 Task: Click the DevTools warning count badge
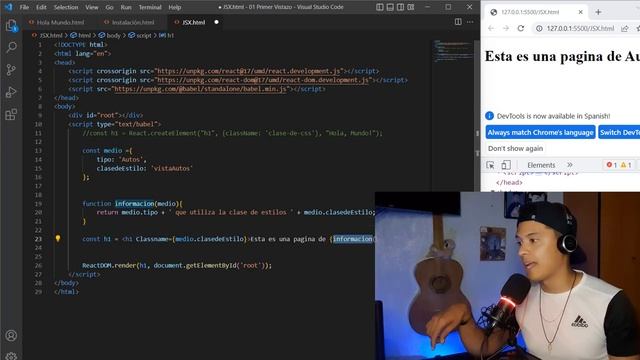coord(626,165)
